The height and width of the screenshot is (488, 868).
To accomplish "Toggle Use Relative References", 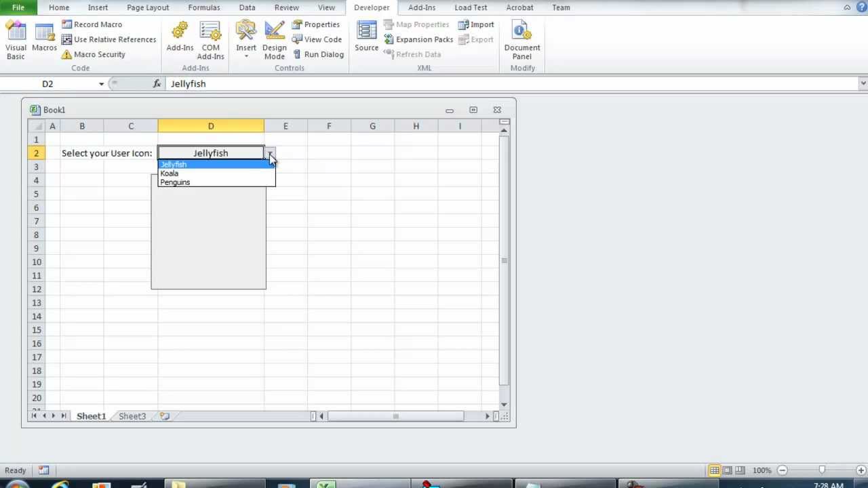I will click(x=108, y=39).
